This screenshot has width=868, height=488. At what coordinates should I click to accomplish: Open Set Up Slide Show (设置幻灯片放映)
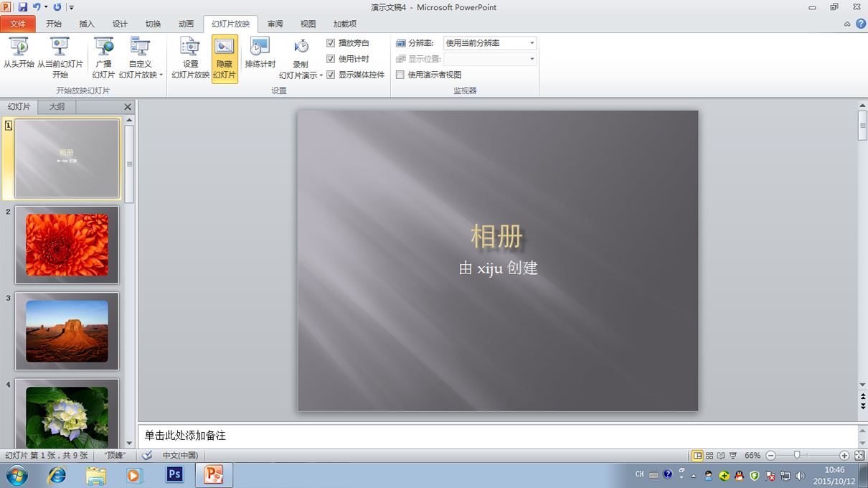190,57
